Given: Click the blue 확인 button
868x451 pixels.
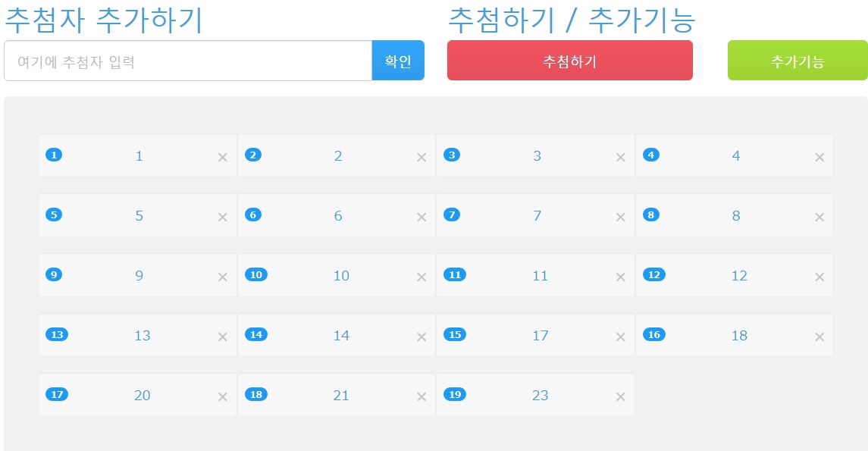Looking at the screenshot, I should 398,61.
